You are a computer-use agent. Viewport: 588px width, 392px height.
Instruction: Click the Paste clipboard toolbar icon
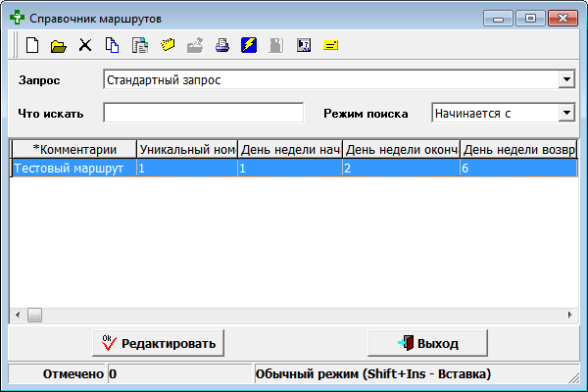pyautogui.click(x=140, y=45)
